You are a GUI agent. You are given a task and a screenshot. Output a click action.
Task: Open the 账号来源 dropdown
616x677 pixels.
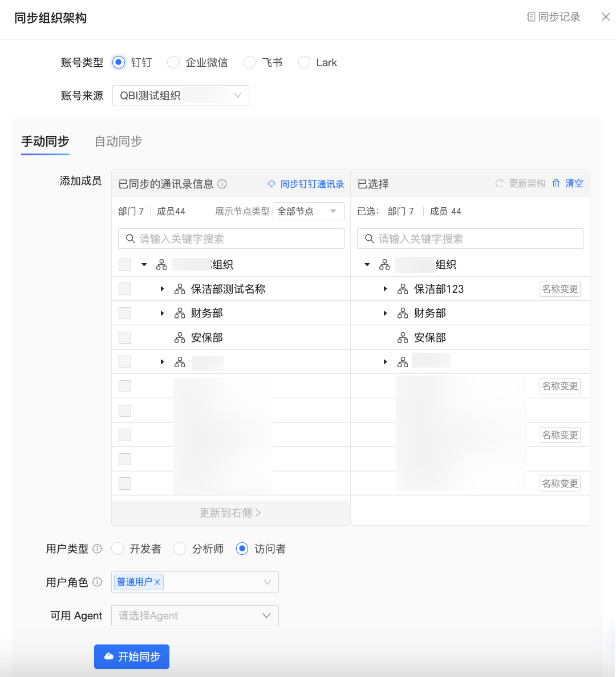click(180, 95)
